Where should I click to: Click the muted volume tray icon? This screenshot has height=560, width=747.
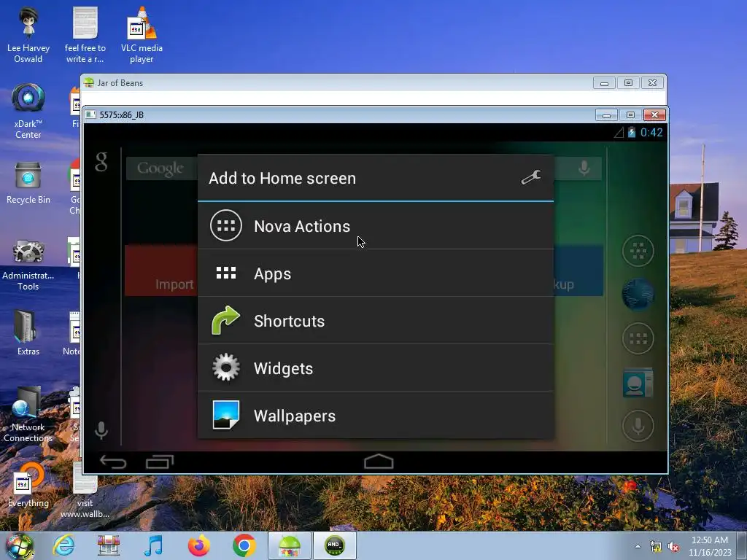(x=673, y=547)
